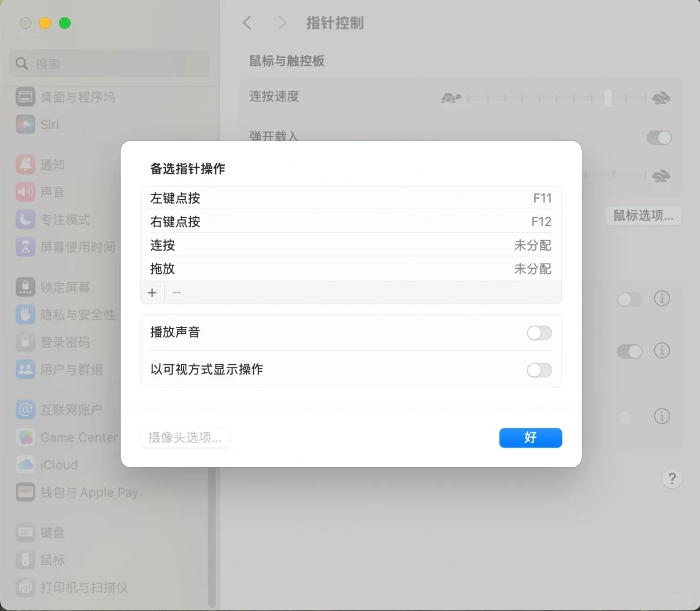This screenshot has width=700, height=611.
Task: Select the 隐私与安全性 hand icon
Action: (x=25, y=315)
